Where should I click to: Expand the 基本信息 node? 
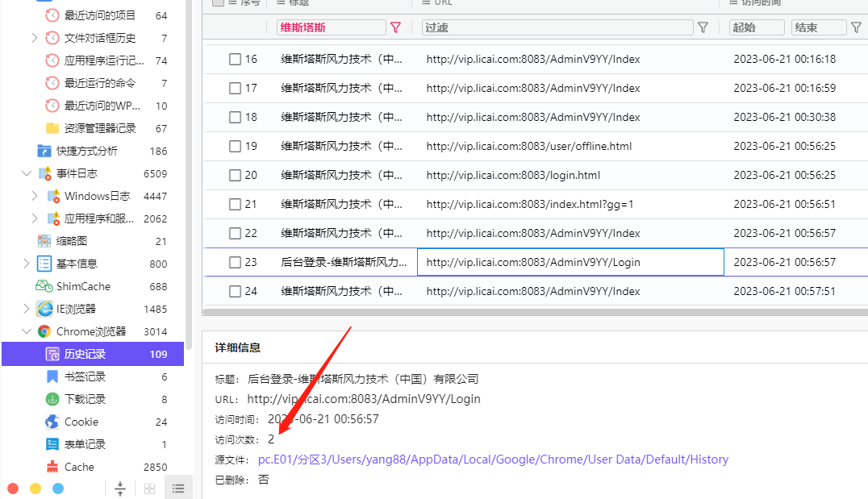coord(26,264)
